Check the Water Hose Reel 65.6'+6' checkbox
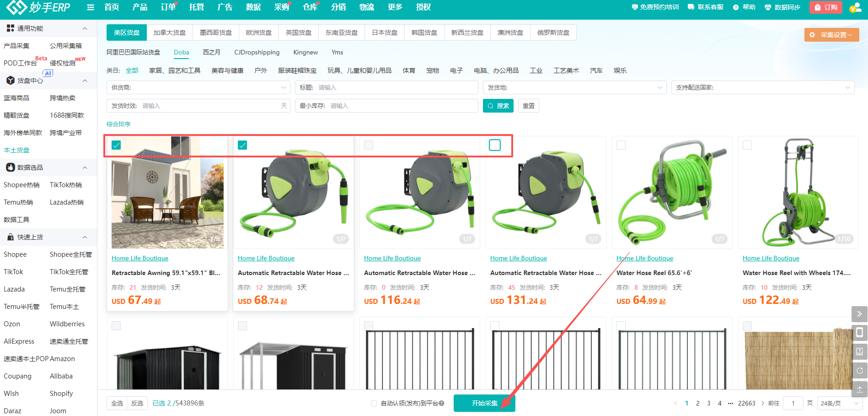Image resolution: width=868 pixels, height=416 pixels. (621, 145)
